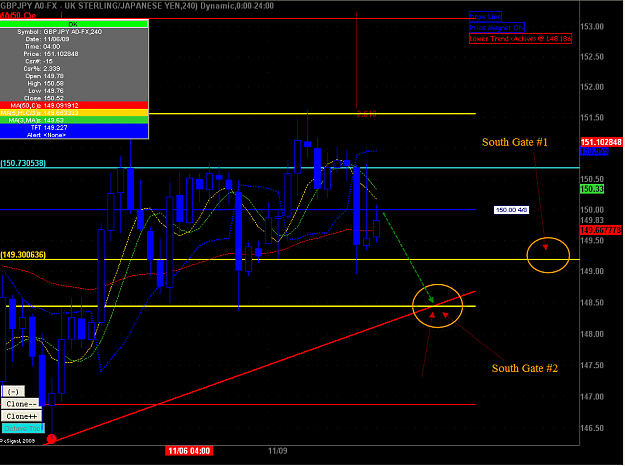Click 153.00 on the price axis
625x466 pixels.
[592, 27]
